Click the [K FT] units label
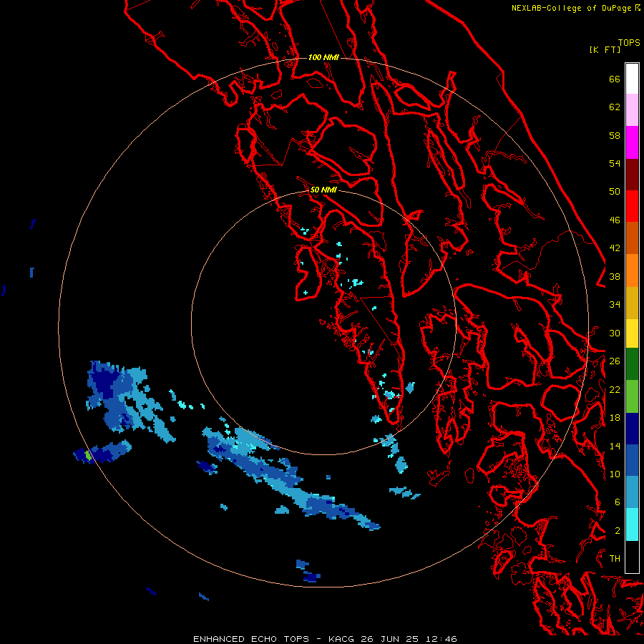The width and height of the screenshot is (644, 644). point(605,50)
